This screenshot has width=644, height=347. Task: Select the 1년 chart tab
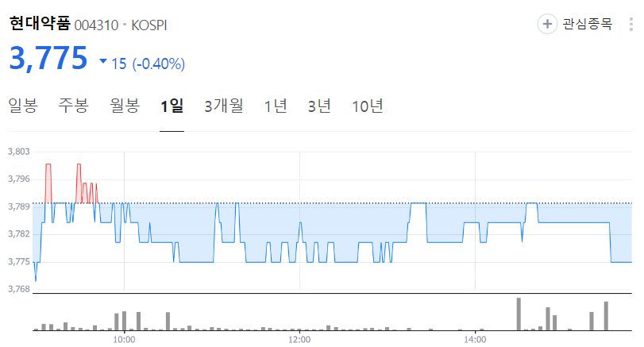point(276,106)
